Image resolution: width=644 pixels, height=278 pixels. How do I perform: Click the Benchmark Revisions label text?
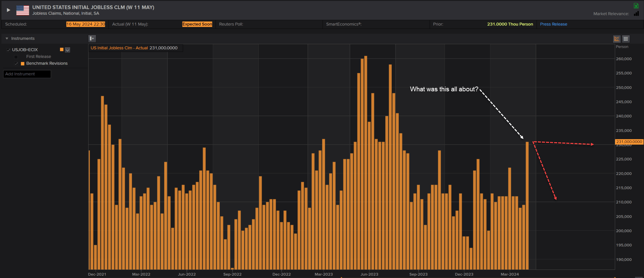[x=47, y=63]
